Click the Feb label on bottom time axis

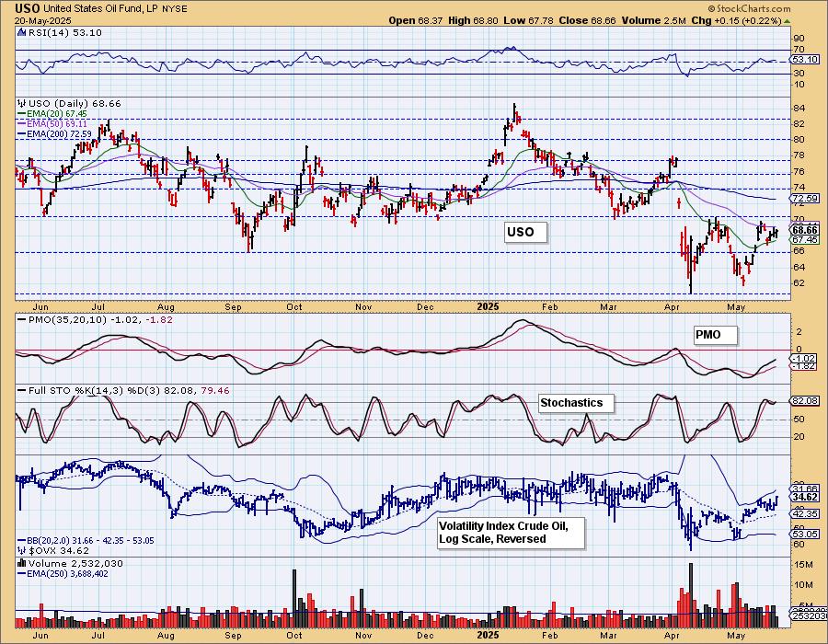[550, 636]
